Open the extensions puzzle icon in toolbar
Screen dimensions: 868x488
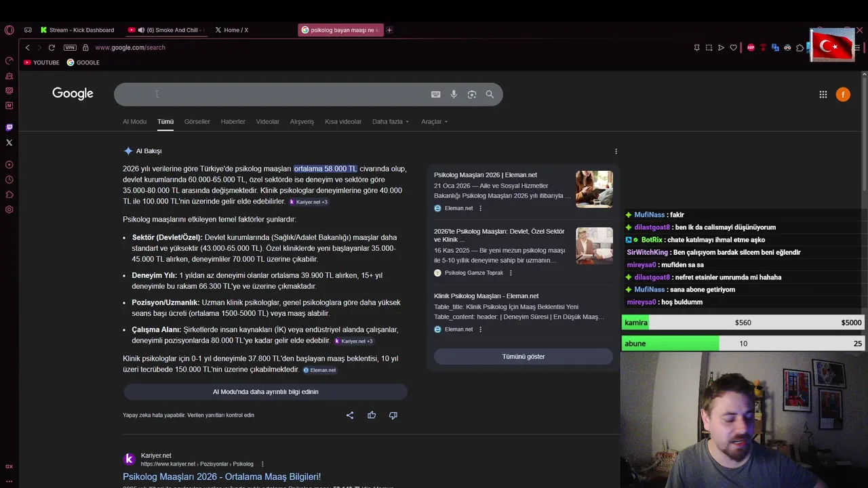pos(800,47)
